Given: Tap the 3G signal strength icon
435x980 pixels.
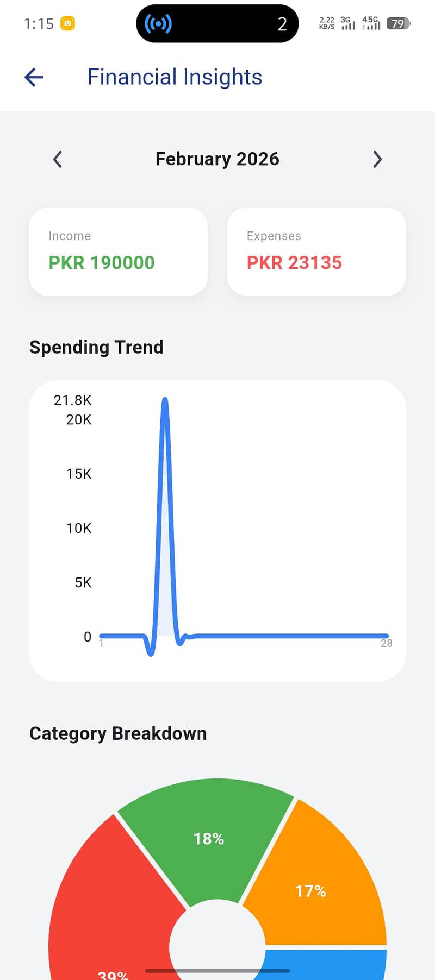Looking at the screenshot, I should (x=347, y=23).
